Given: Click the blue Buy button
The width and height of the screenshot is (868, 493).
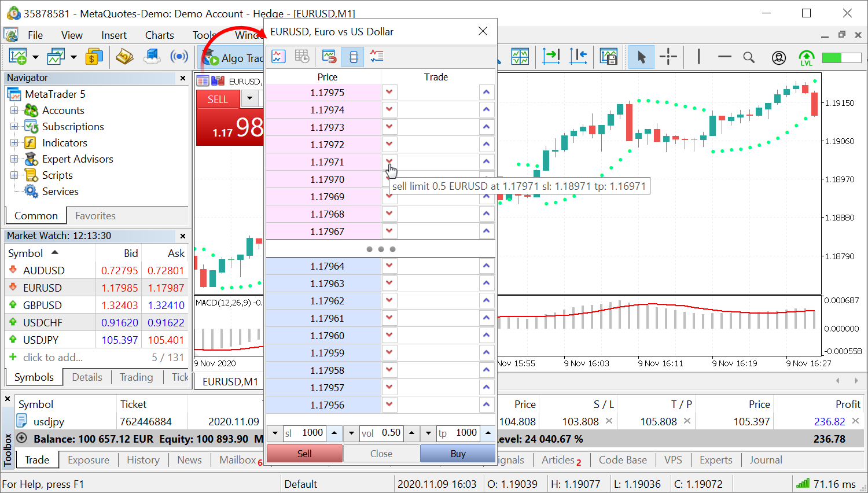Looking at the screenshot, I should (x=458, y=454).
